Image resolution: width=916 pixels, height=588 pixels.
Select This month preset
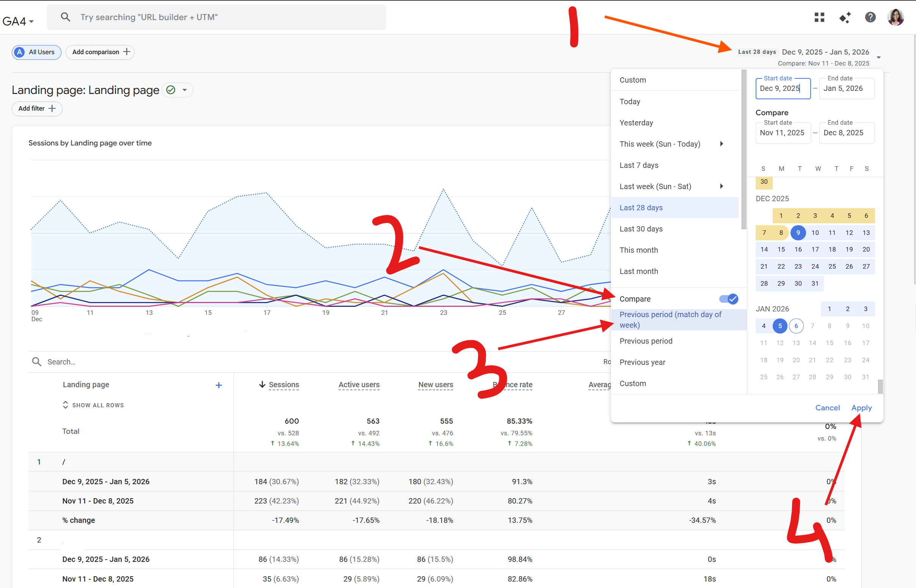[674, 250]
